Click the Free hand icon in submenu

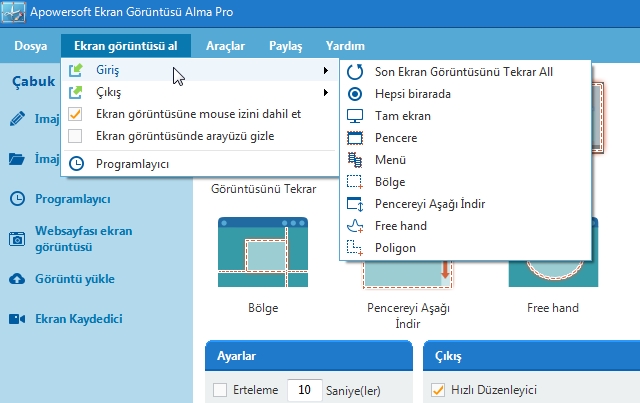click(x=354, y=226)
